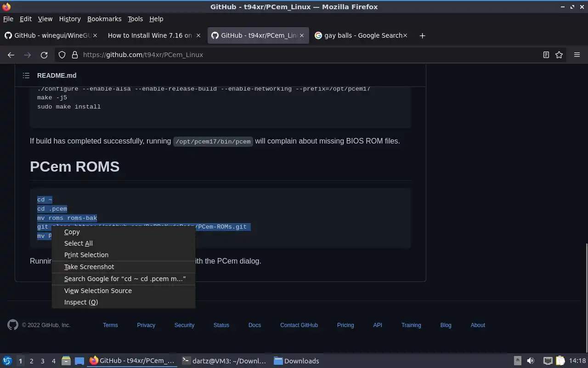Open the Privacy footer link
This screenshot has width=588, height=368.
click(x=146, y=325)
